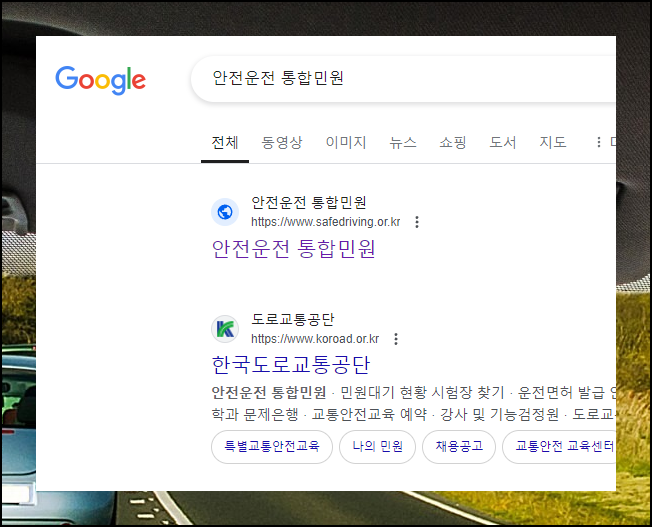Open the 지도 tab

click(553, 143)
